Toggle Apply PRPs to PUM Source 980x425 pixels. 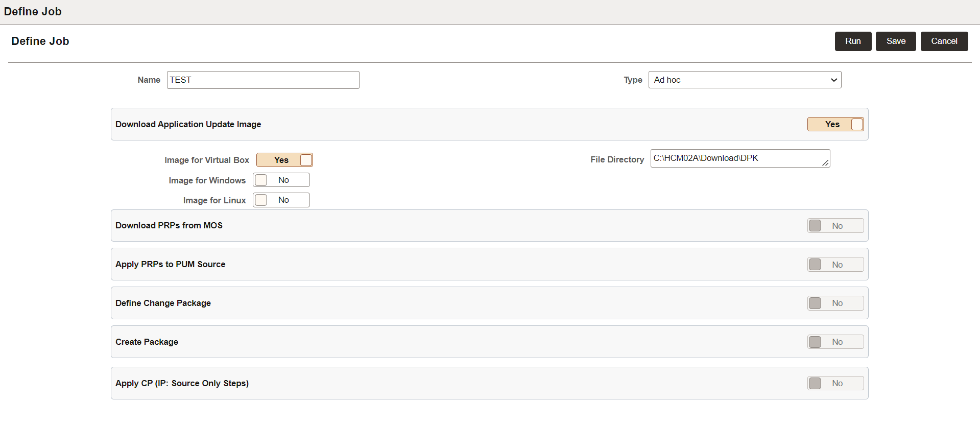coord(835,265)
